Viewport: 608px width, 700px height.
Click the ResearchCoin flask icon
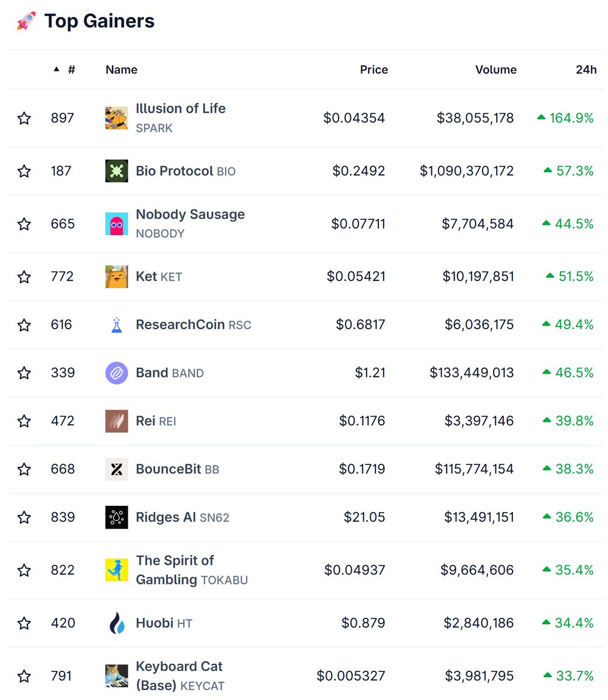click(117, 325)
